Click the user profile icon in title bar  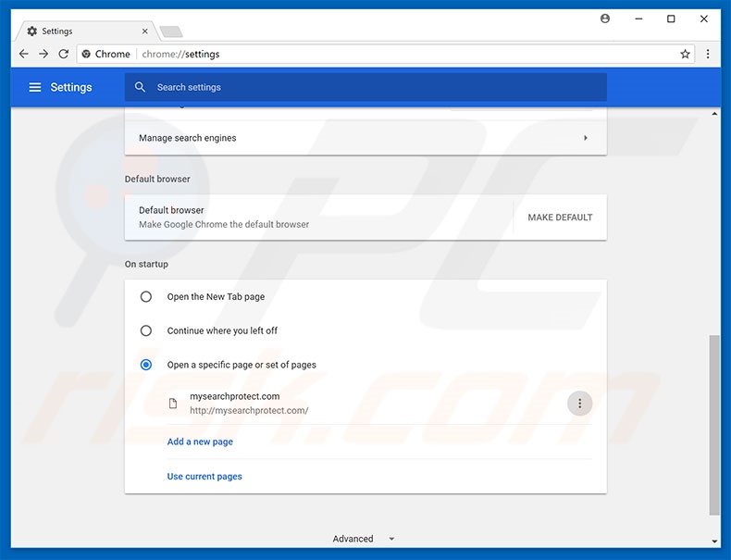[605, 19]
